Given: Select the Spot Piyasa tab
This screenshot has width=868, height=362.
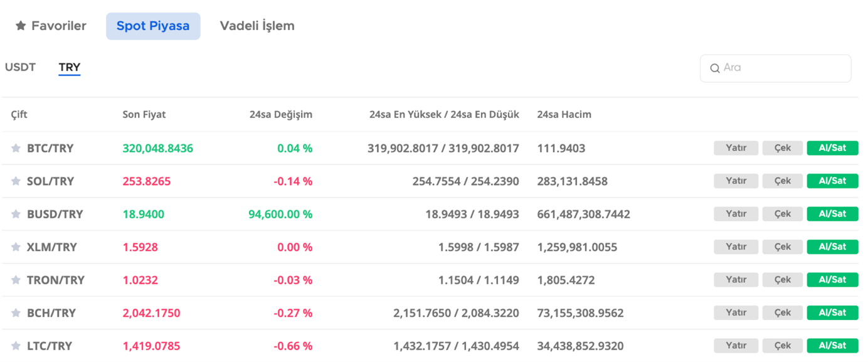Looking at the screenshot, I should [153, 26].
